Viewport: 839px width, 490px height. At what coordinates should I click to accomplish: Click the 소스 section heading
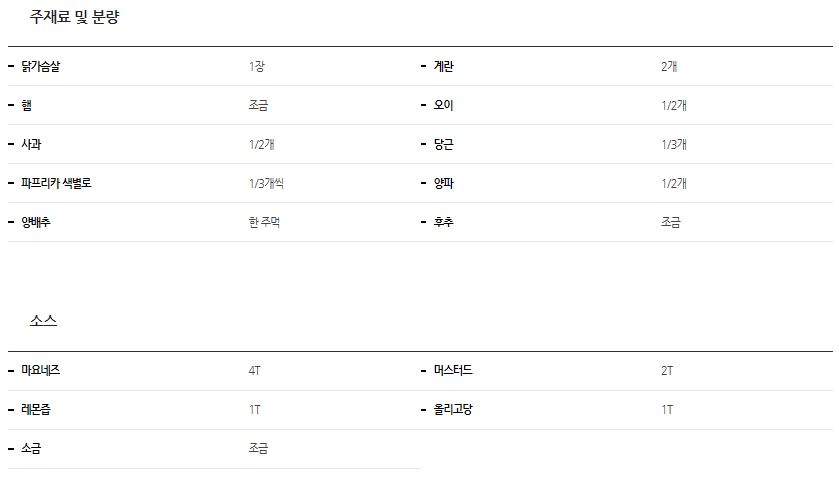click(x=43, y=321)
